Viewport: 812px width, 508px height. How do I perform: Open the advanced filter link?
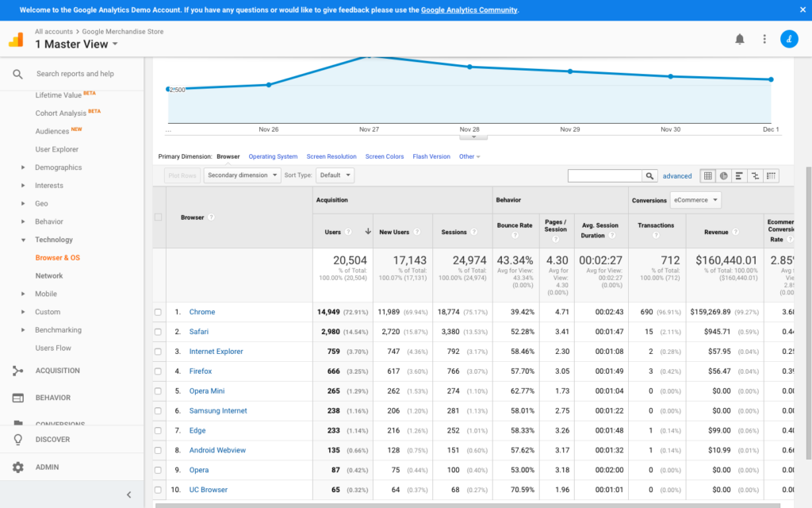(x=677, y=176)
